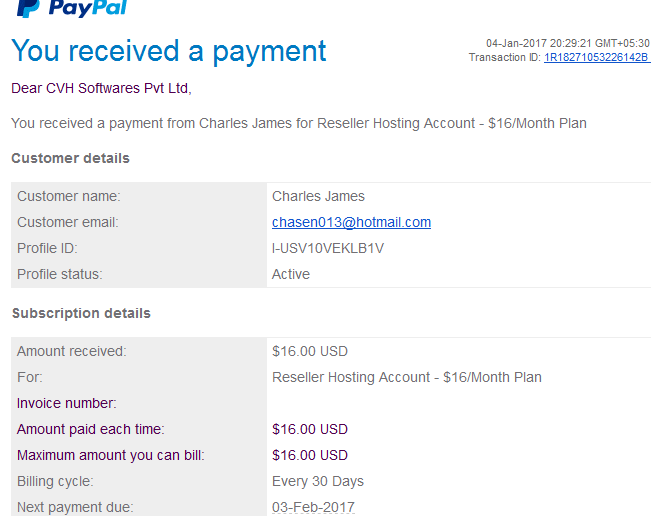Click the payment from Charles James sentence
The image size is (657, 516).
[x=298, y=123]
